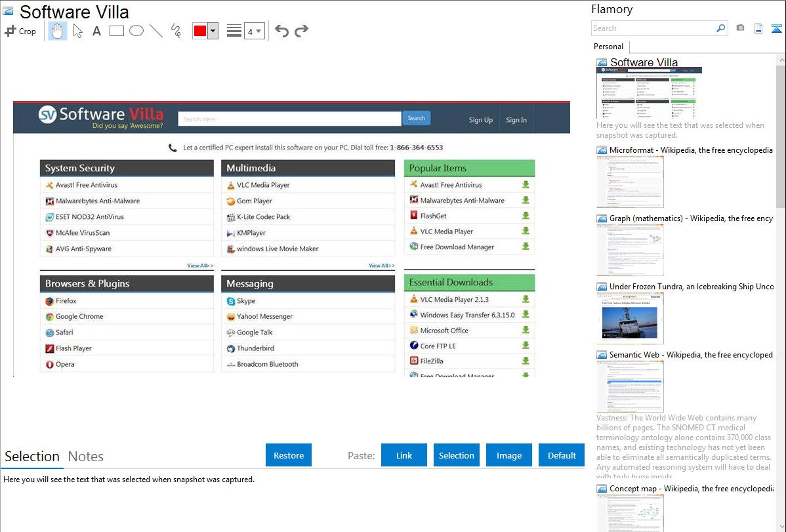
Task: Open the Microformat Wikipedia snapshot thumbnail
Action: [630, 182]
